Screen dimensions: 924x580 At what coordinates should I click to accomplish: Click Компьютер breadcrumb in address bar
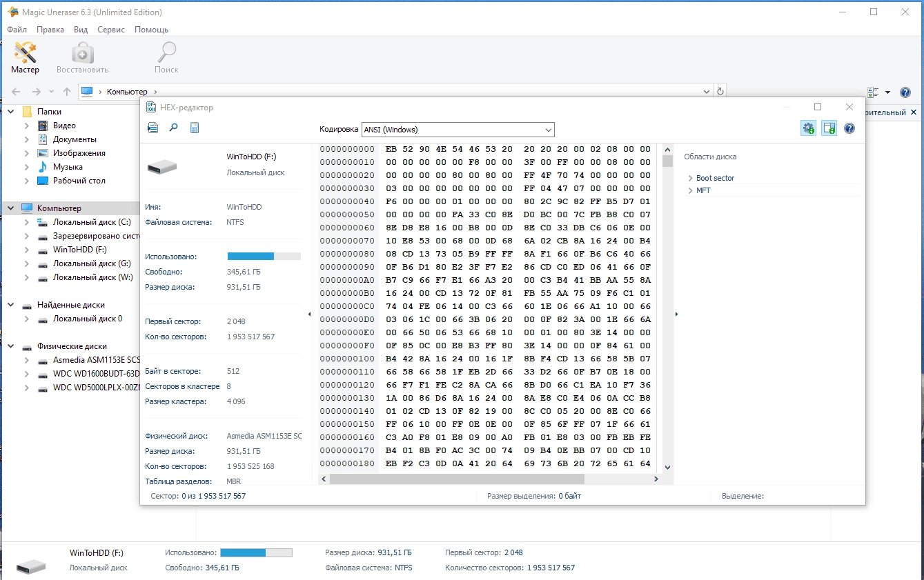pyautogui.click(x=127, y=92)
